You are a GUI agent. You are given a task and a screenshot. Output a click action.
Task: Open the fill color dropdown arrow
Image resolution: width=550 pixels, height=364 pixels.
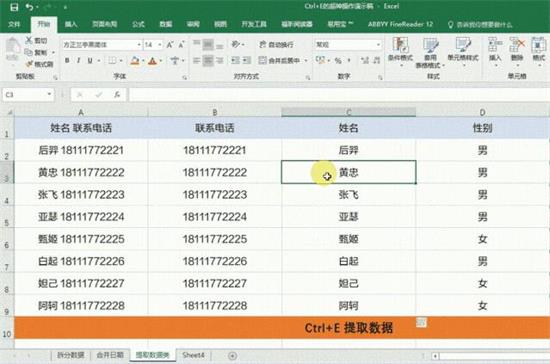click(143, 61)
